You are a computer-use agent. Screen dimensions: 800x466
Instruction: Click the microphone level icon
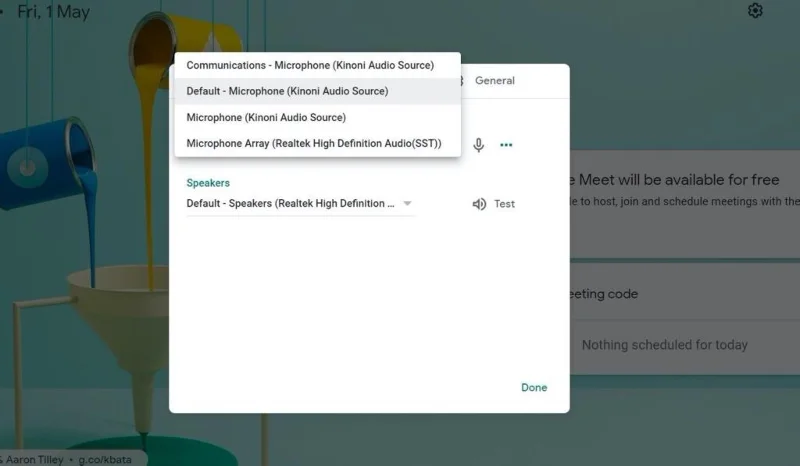(479, 145)
